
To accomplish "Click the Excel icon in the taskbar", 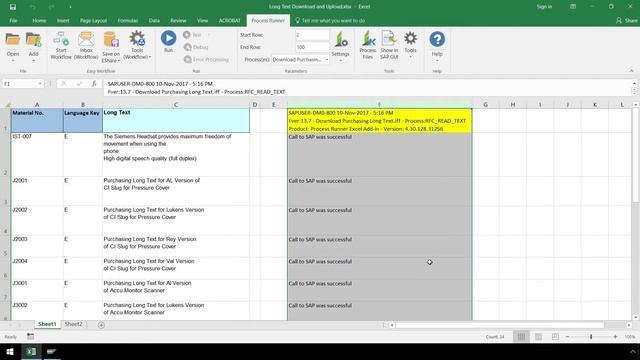I will pos(31,351).
